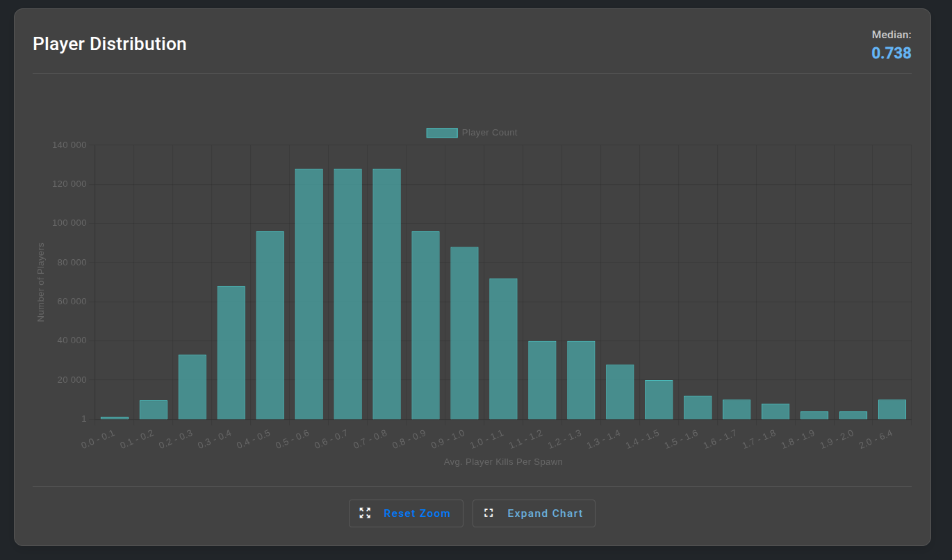Click the 1.2 - 1.3 bar
Viewport: 952px width, 560px height.
point(581,380)
